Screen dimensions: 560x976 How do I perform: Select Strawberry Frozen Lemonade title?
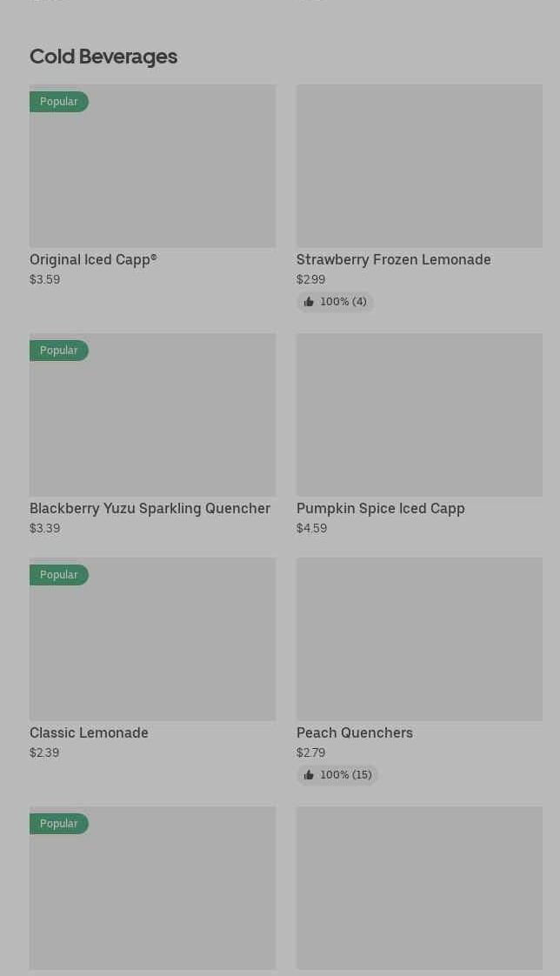(x=393, y=259)
